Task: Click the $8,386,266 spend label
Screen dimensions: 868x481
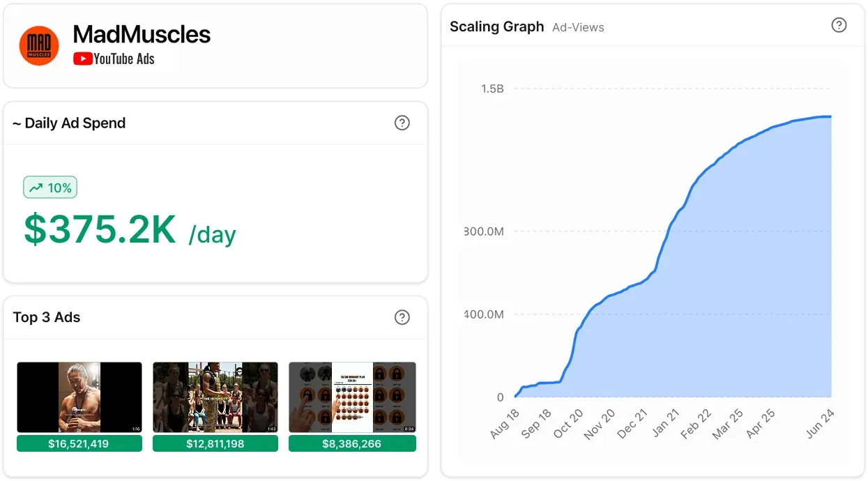Action: (352, 443)
